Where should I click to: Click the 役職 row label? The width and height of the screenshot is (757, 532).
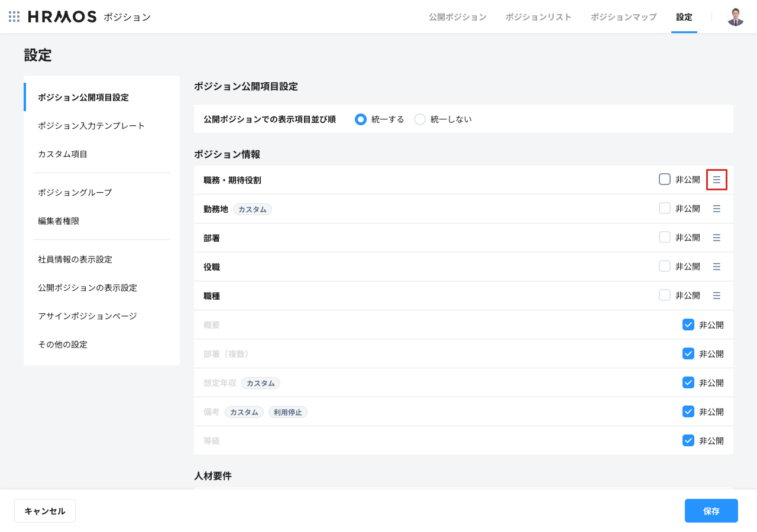(212, 267)
